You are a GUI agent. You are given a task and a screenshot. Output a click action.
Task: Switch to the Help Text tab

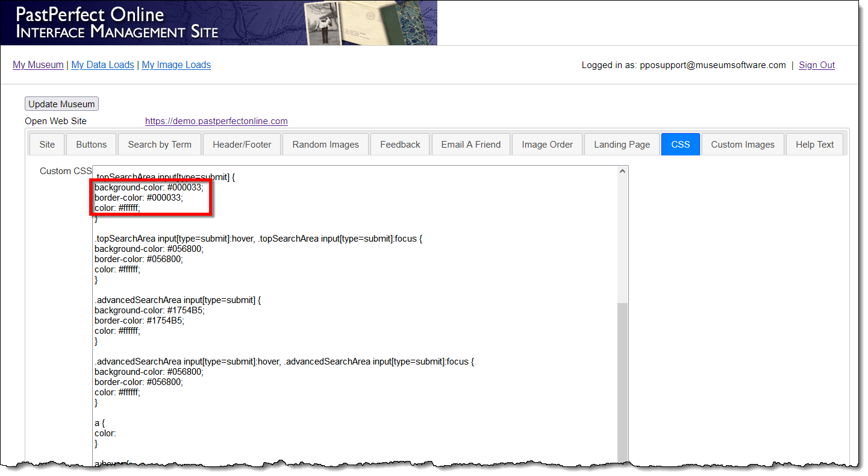[x=815, y=145]
